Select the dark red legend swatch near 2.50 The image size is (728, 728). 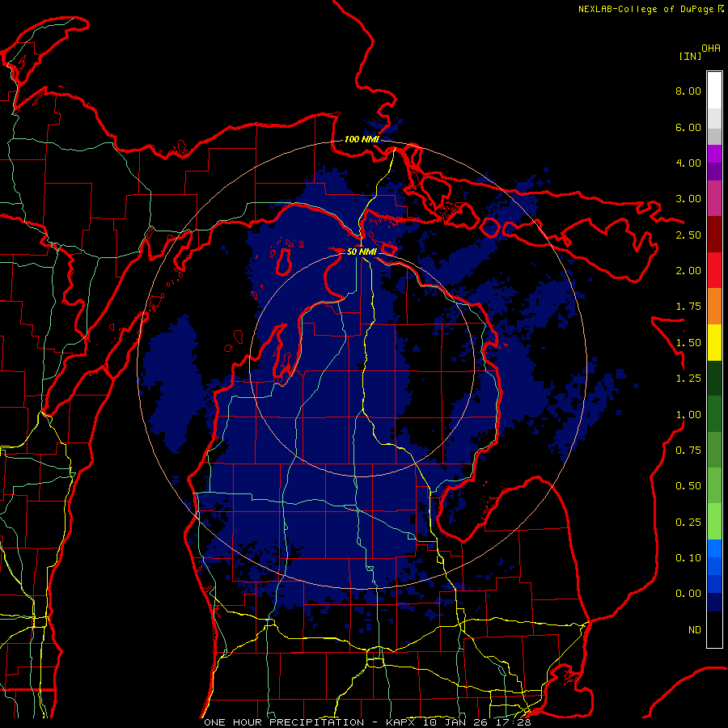(x=714, y=235)
